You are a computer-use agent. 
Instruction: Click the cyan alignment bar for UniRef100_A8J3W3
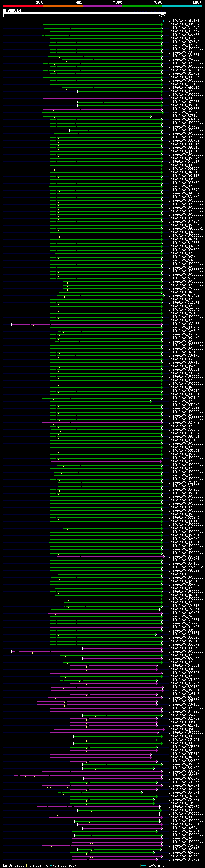pyautogui.click(x=101, y=21)
